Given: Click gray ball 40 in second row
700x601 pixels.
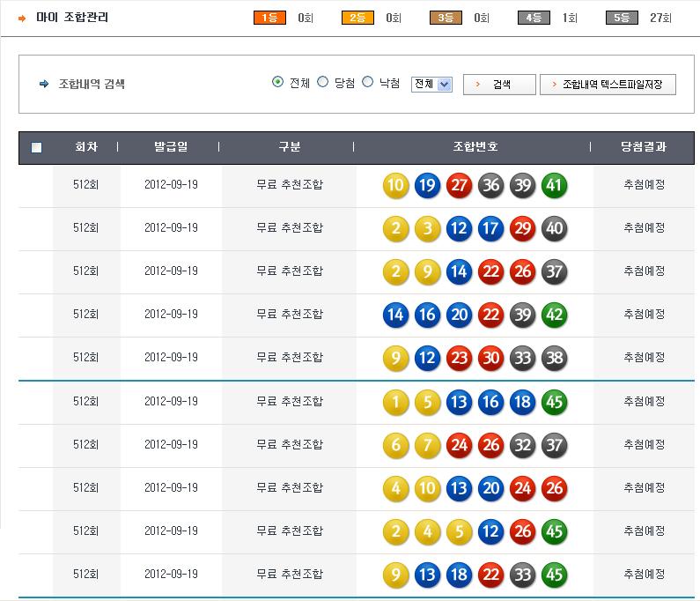Looking at the screenshot, I should [x=554, y=228].
